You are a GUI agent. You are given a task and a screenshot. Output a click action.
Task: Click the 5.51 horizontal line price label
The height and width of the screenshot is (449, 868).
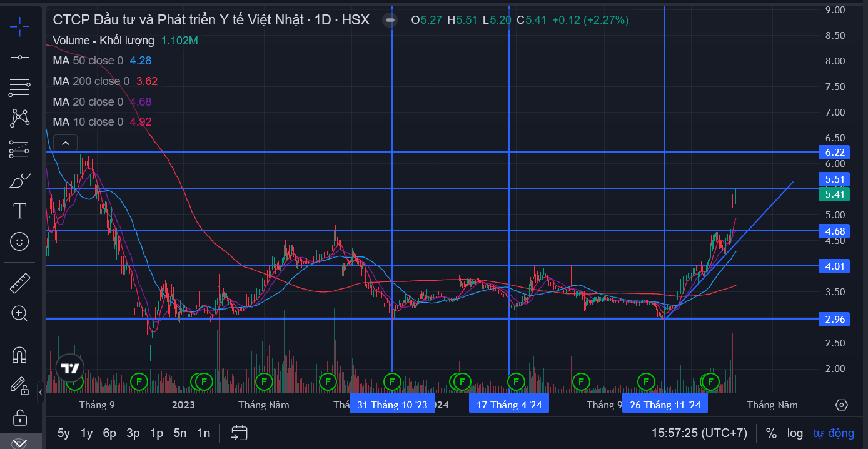click(834, 179)
